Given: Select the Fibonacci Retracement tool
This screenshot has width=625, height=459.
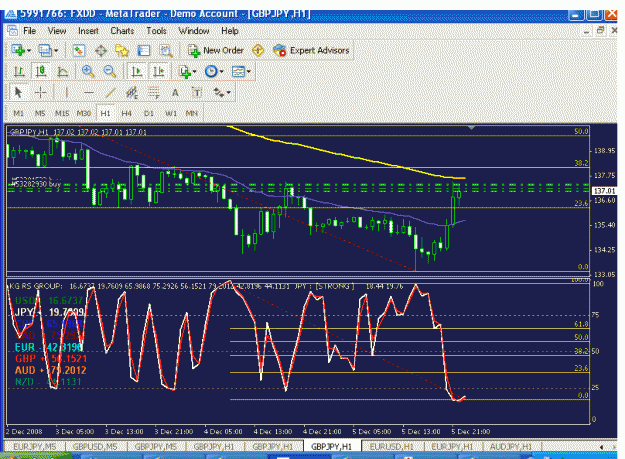Looking at the screenshot, I should (x=154, y=93).
